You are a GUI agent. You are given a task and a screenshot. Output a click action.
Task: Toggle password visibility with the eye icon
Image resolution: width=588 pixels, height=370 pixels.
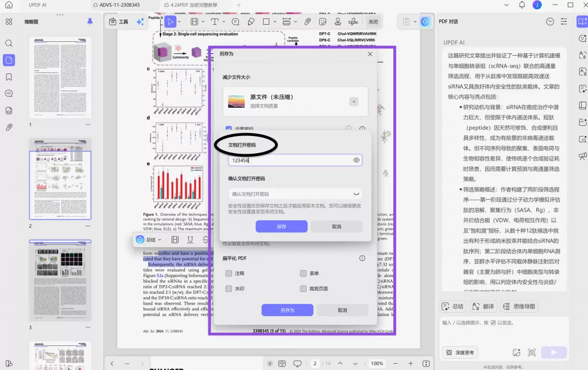click(356, 160)
